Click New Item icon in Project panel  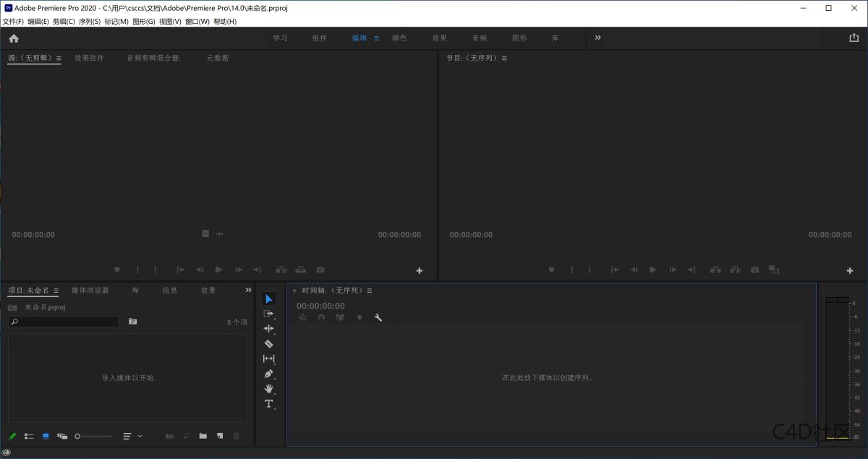(x=220, y=436)
